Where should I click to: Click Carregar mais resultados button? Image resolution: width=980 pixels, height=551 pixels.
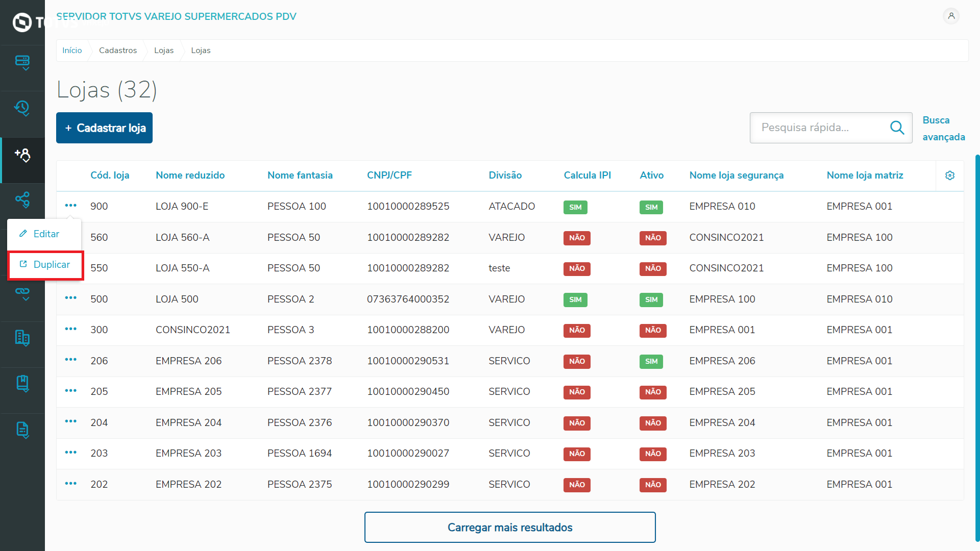tap(509, 527)
